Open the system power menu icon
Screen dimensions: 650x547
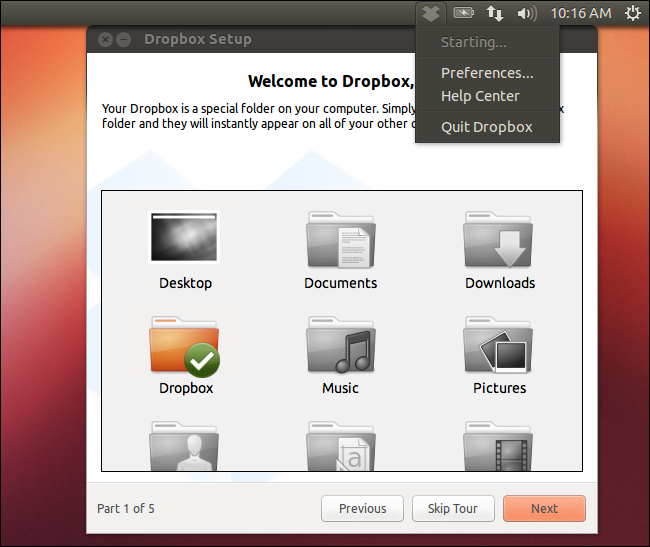click(x=633, y=13)
